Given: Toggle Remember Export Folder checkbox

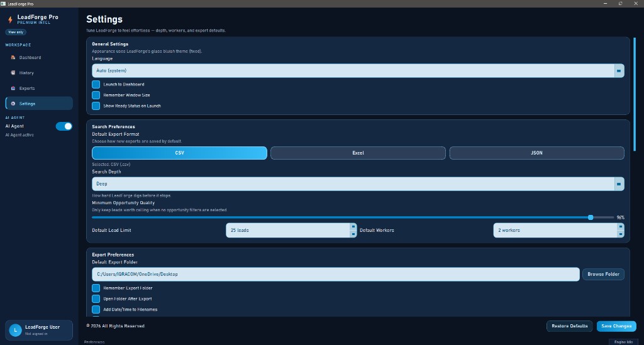Looking at the screenshot, I should tap(96, 288).
